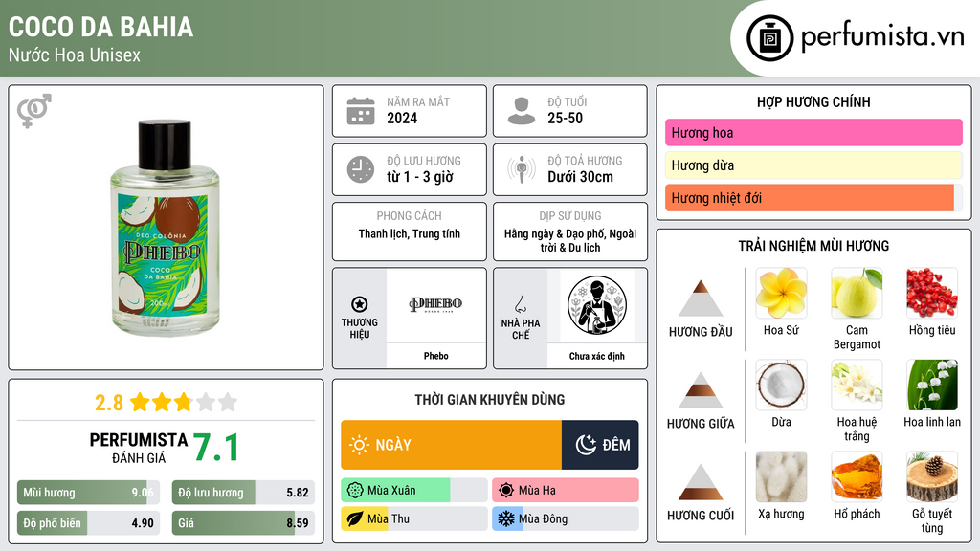The image size is (980, 551).
Task: Click the Hương cuối pyramid icon
Action: (701, 482)
